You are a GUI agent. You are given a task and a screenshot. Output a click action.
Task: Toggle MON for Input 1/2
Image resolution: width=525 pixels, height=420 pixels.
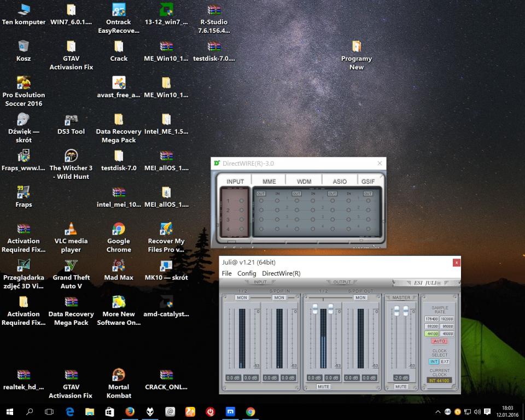point(242,297)
